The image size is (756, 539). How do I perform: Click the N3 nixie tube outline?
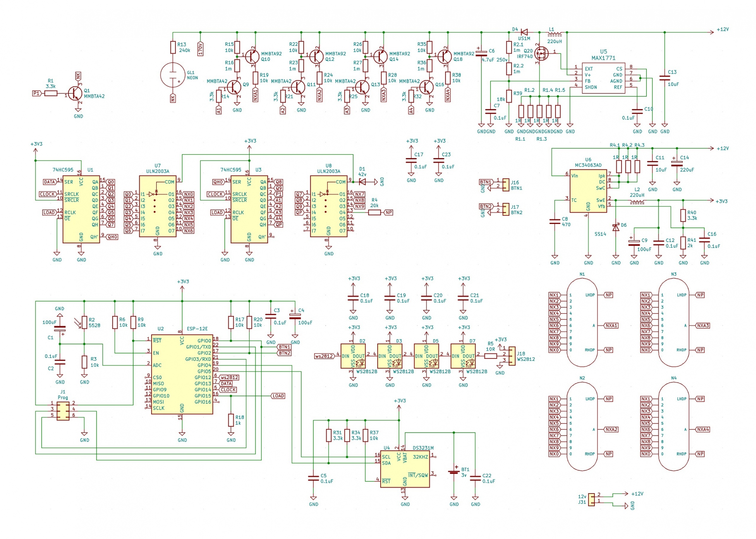[x=673, y=322]
